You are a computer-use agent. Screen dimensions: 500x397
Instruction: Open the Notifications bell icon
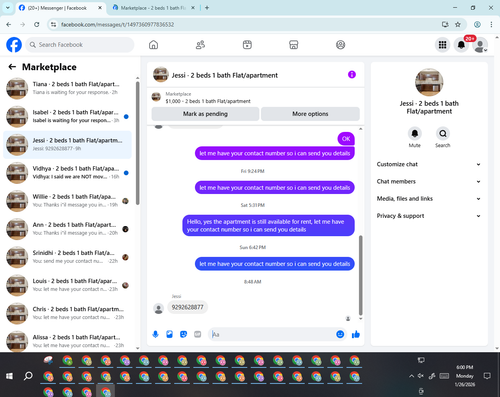461,45
